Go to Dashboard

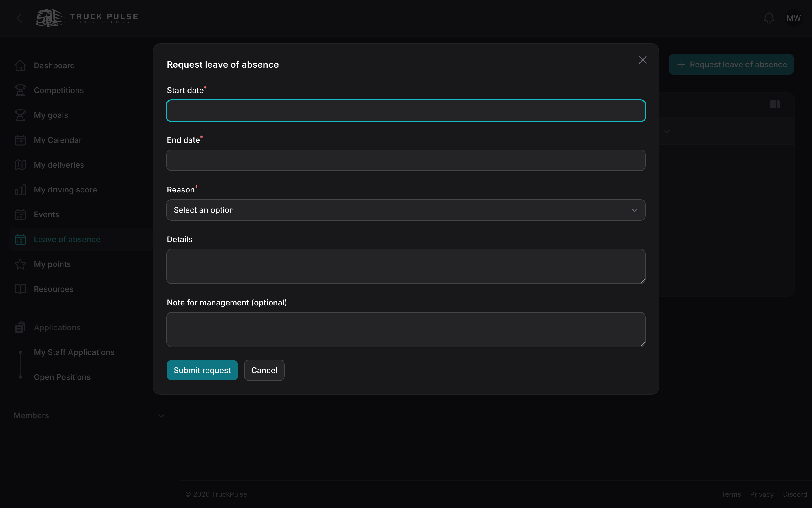pyautogui.click(x=54, y=65)
